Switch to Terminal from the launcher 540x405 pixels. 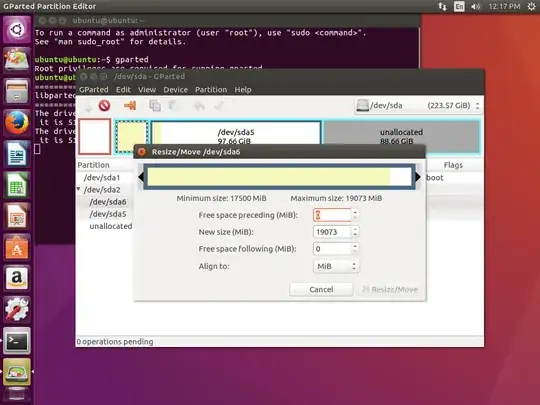pyautogui.click(x=17, y=340)
